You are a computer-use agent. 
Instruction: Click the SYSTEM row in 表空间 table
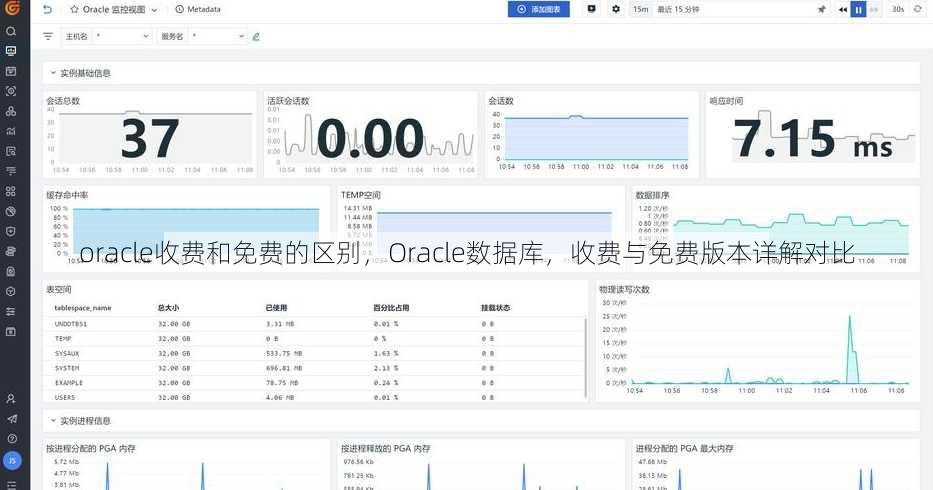tap(315, 368)
